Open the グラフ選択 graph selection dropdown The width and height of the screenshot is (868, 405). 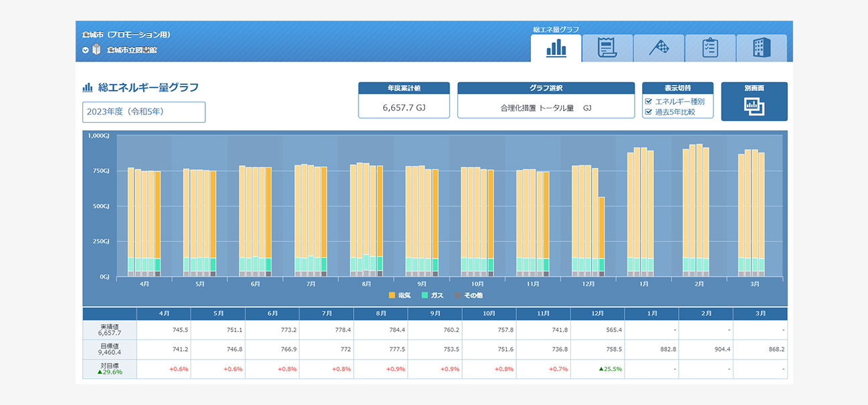tap(546, 107)
